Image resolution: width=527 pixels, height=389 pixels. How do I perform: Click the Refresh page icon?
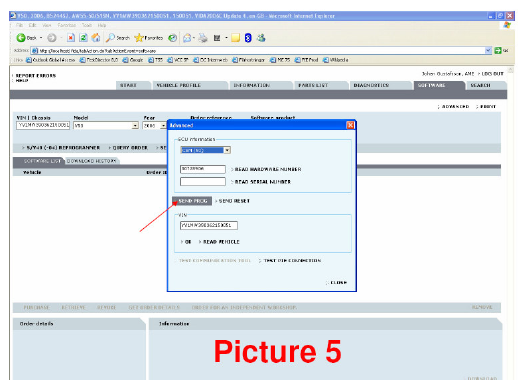[83, 38]
